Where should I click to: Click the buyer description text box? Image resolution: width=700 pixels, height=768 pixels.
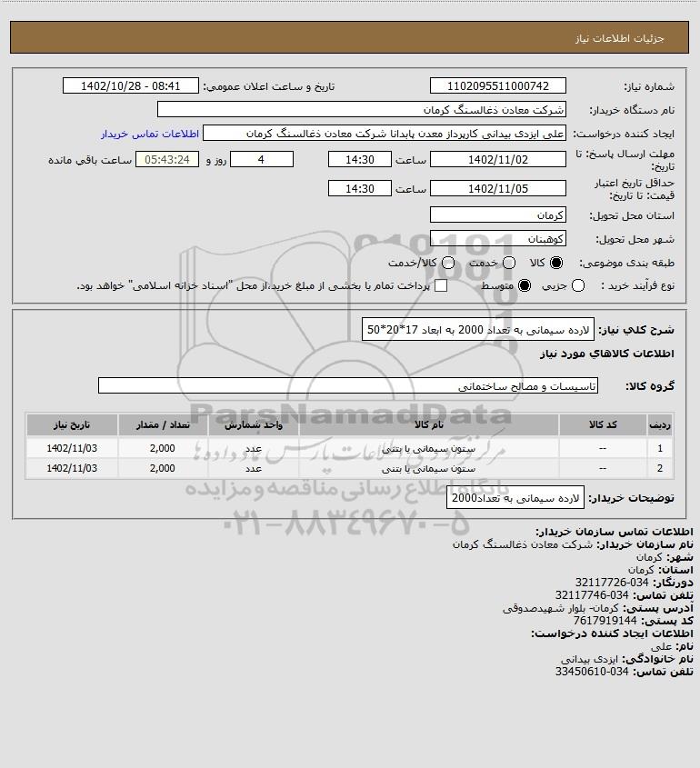click(x=515, y=498)
